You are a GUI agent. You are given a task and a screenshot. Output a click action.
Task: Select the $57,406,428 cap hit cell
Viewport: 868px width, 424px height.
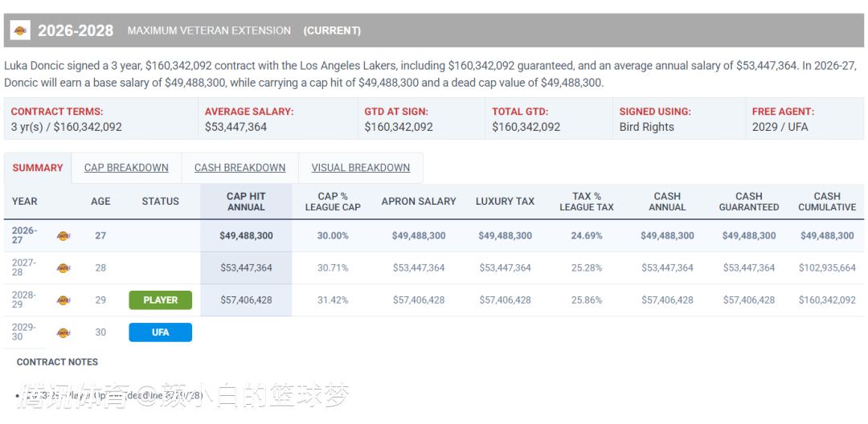pyautogui.click(x=246, y=300)
